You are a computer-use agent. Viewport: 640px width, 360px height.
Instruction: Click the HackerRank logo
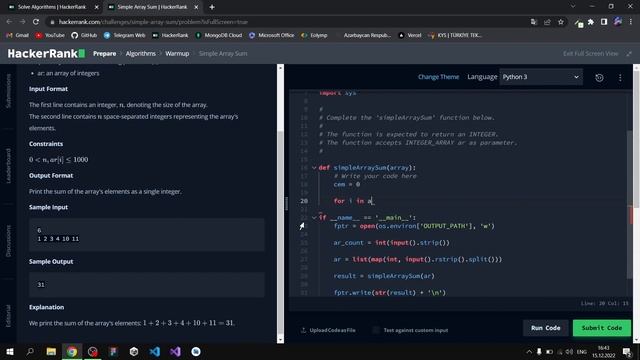[x=46, y=53]
